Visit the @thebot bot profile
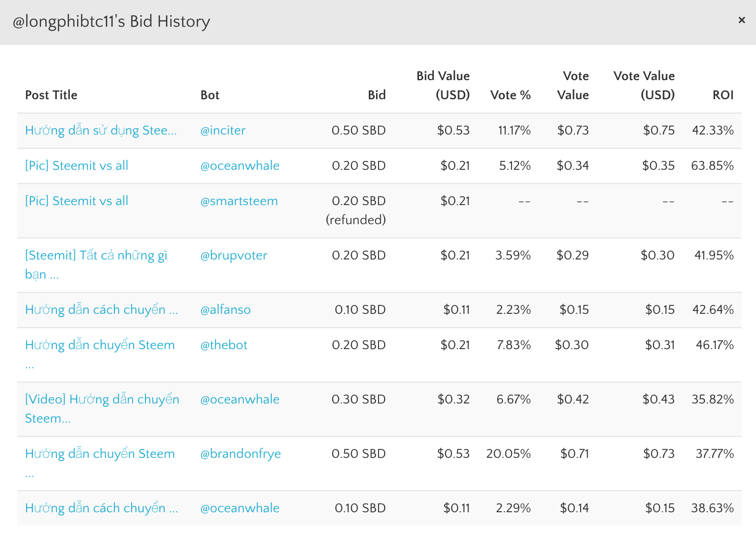The width and height of the screenshot is (756, 558). pyautogui.click(x=224, y=345)
